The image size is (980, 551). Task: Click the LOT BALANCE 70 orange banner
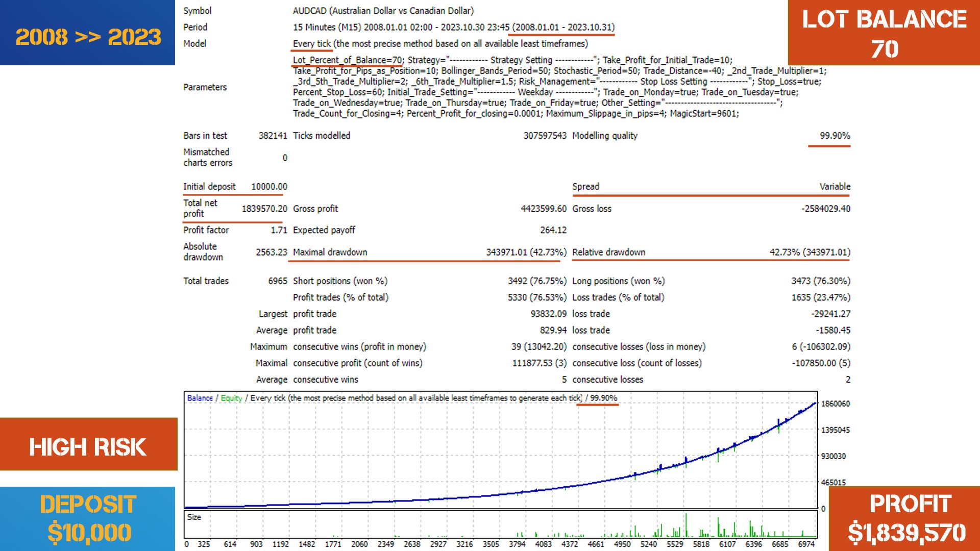tap(884, 33)
